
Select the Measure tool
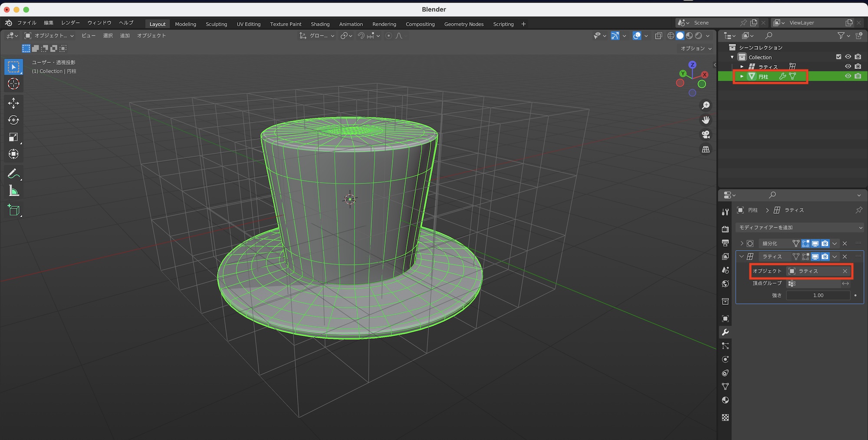pyautogui.click(x=13, y=191)
